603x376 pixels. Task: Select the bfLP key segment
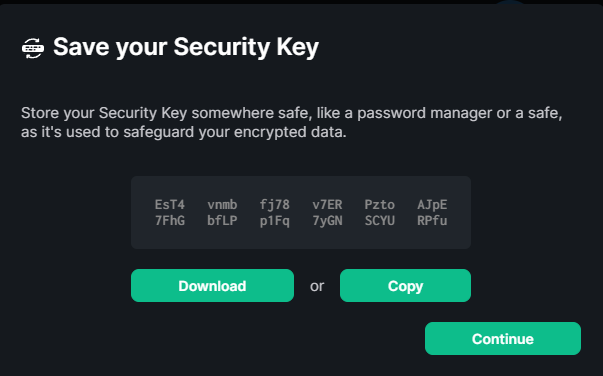tap(222, 221)
